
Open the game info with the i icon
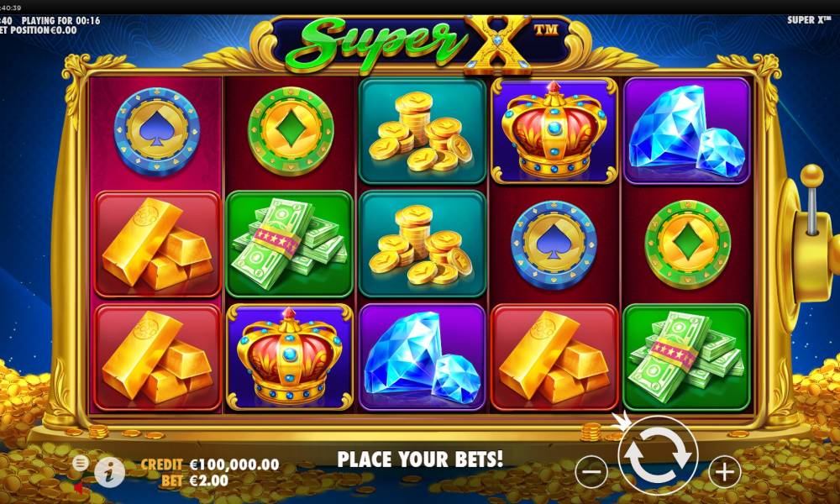pos(110,472)
